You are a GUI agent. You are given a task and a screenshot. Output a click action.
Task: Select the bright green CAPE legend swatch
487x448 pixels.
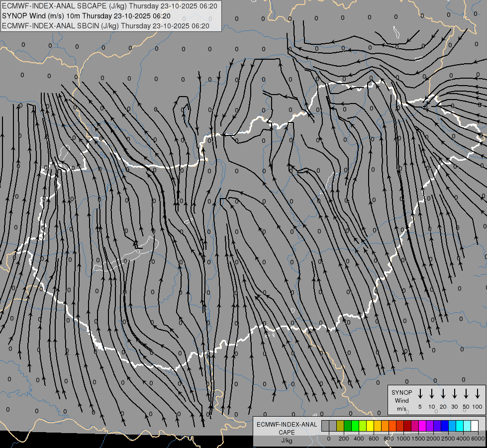tap(355, 426)
